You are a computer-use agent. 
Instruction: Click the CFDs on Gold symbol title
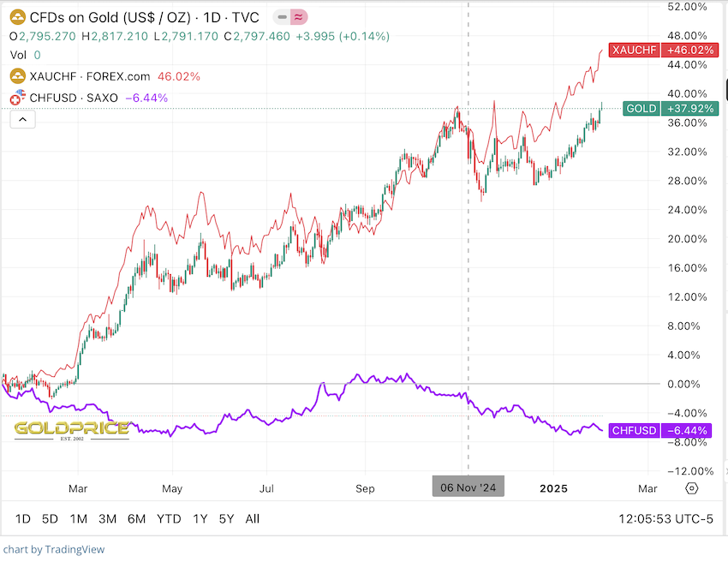[x=145, y=18]
